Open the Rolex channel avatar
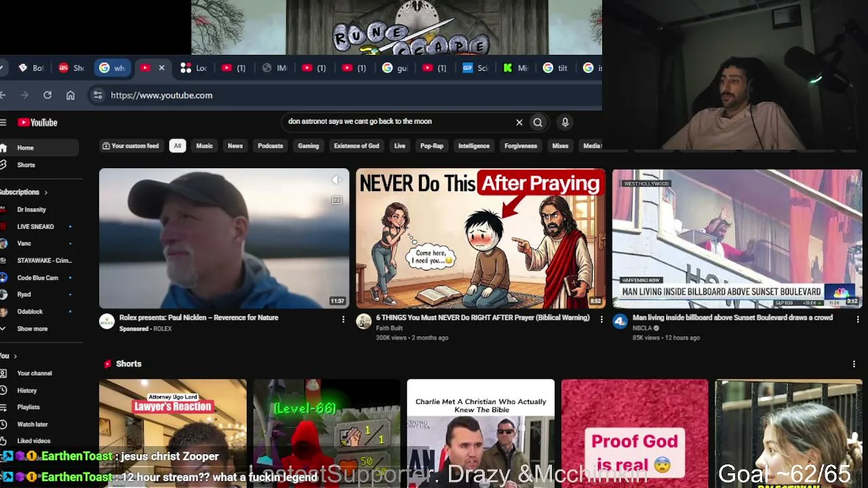868x488 pixels. click(x=107, y=322)
